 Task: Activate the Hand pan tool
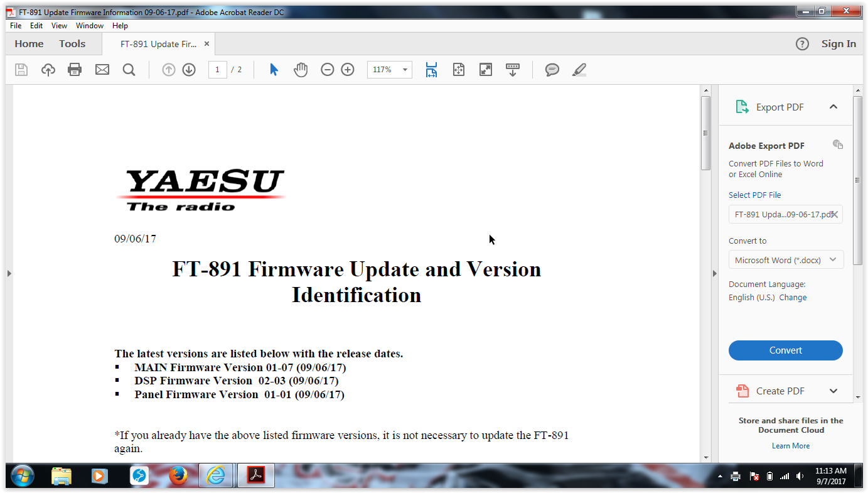pos(301,70)
